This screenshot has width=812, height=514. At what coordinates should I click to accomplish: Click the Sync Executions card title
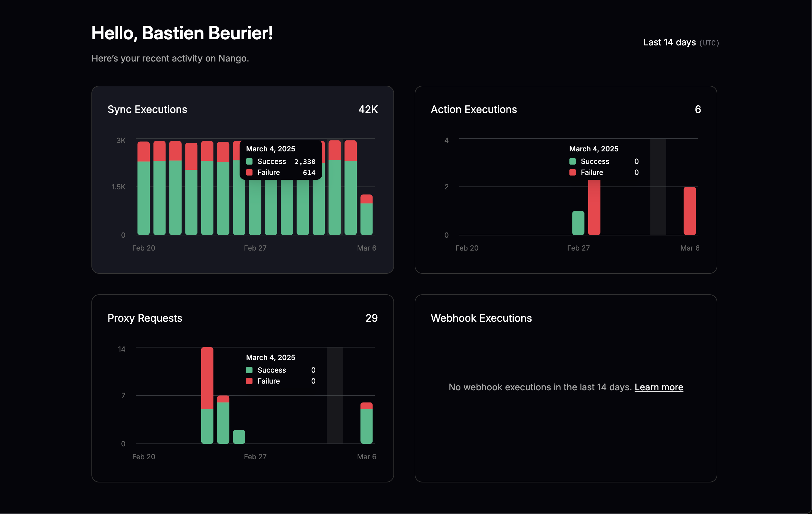(147, 109)
